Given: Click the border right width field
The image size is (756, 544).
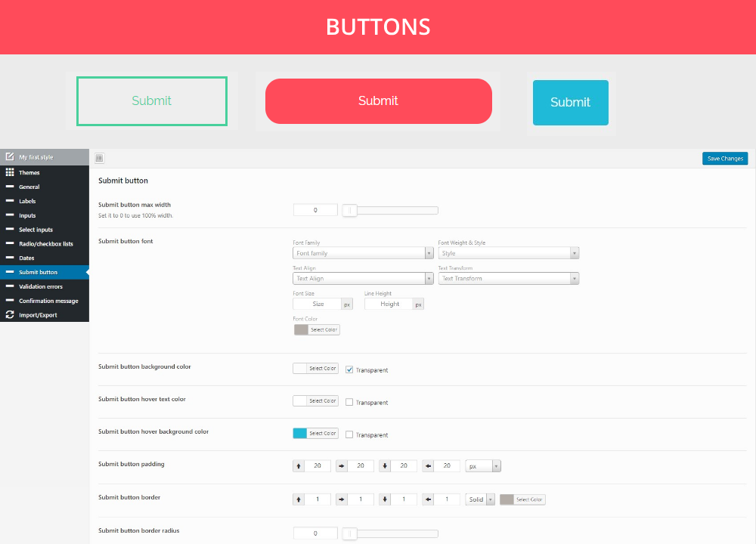Looking at the screenshot, I should 361,499.
